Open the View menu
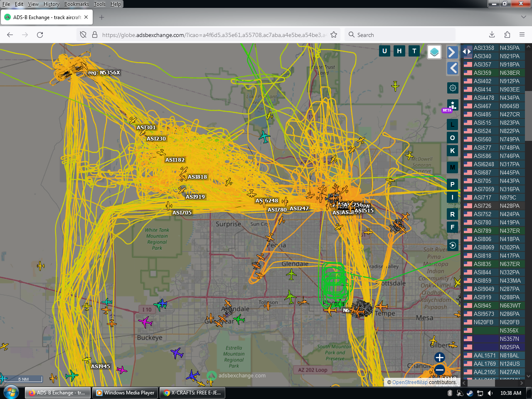 click(x=33, y=4)
